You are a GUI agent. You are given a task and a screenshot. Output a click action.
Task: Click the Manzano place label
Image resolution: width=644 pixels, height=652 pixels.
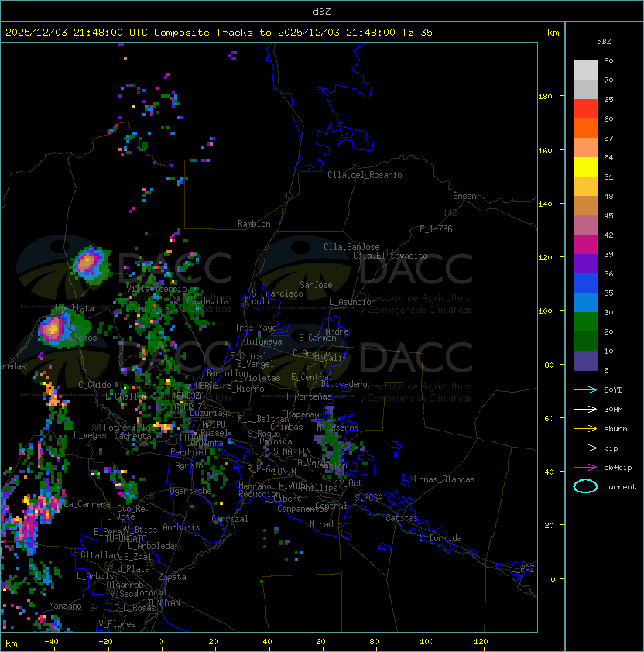[x=65, y=606]
